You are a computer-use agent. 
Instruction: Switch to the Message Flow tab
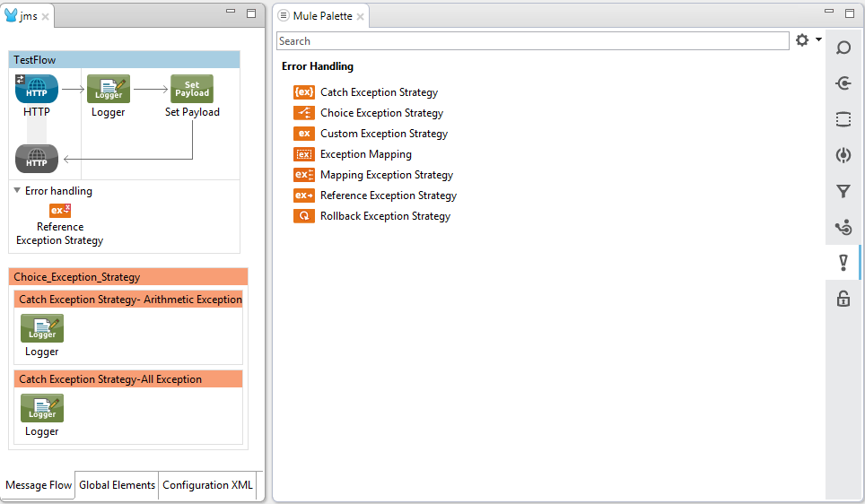39,485
